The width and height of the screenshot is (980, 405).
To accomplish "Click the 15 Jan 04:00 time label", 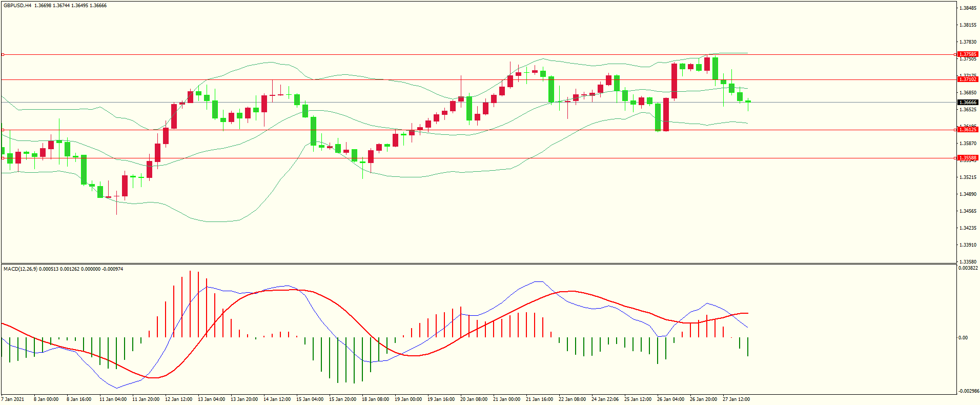I will [310, 399].
